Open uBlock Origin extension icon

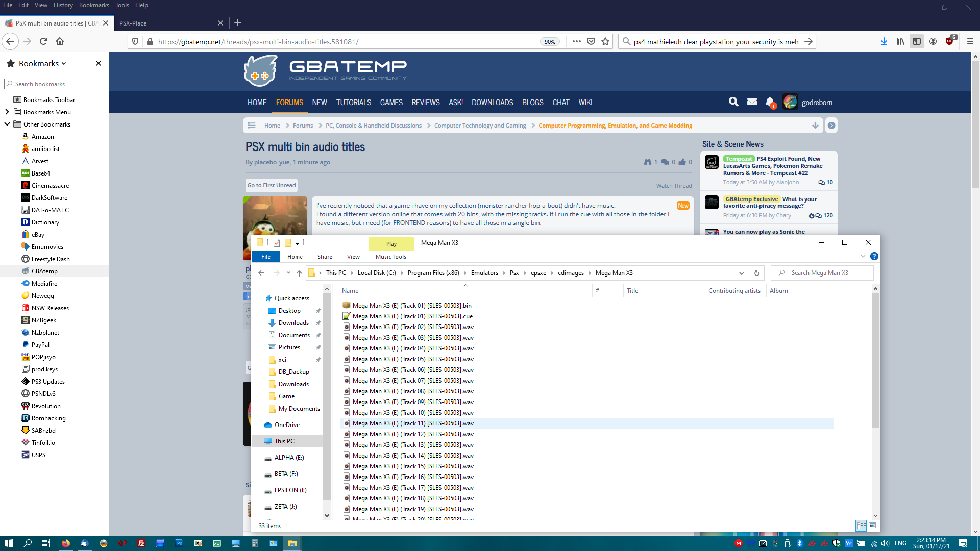pos(950,41)
